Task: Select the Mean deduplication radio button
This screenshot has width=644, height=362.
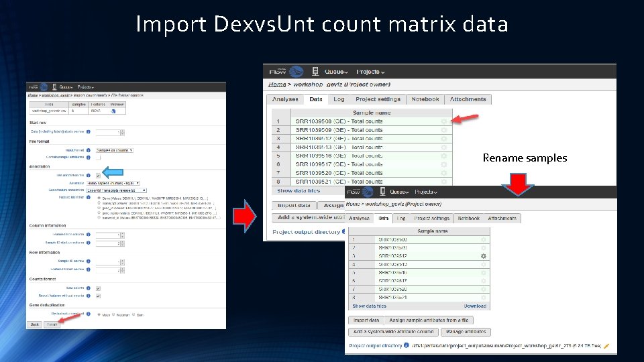Action: 99,315
